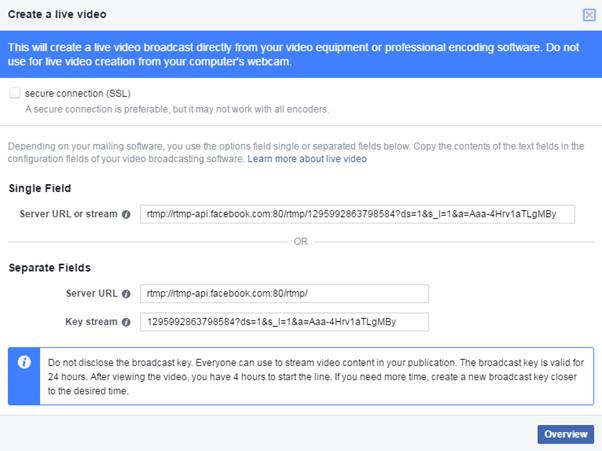The image size is (602, 451).
Task: Click inside the Server URL text field
Action: 284,294
